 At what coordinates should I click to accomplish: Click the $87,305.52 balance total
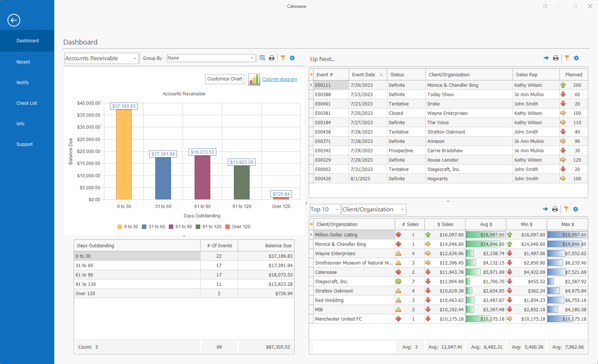pos(278,347)
